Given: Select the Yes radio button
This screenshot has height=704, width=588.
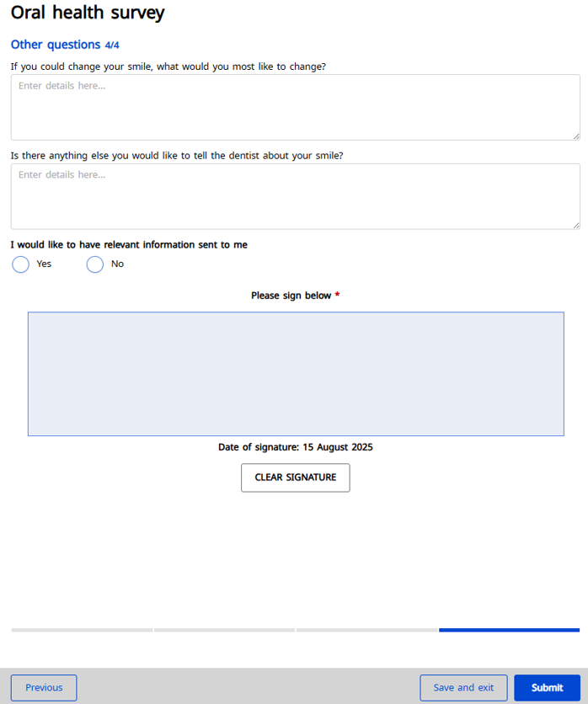Looking at the screenshot, I should (x=21, y=264).
